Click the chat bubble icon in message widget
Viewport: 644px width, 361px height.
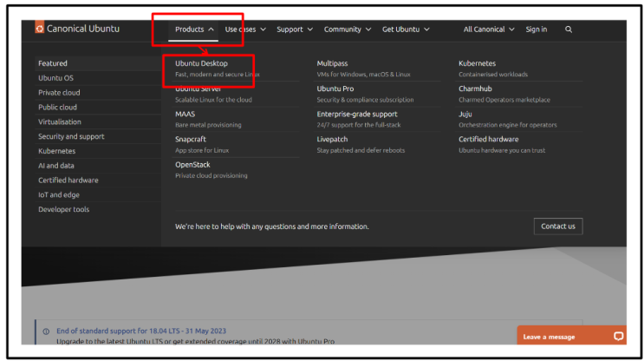pos(617,336)
